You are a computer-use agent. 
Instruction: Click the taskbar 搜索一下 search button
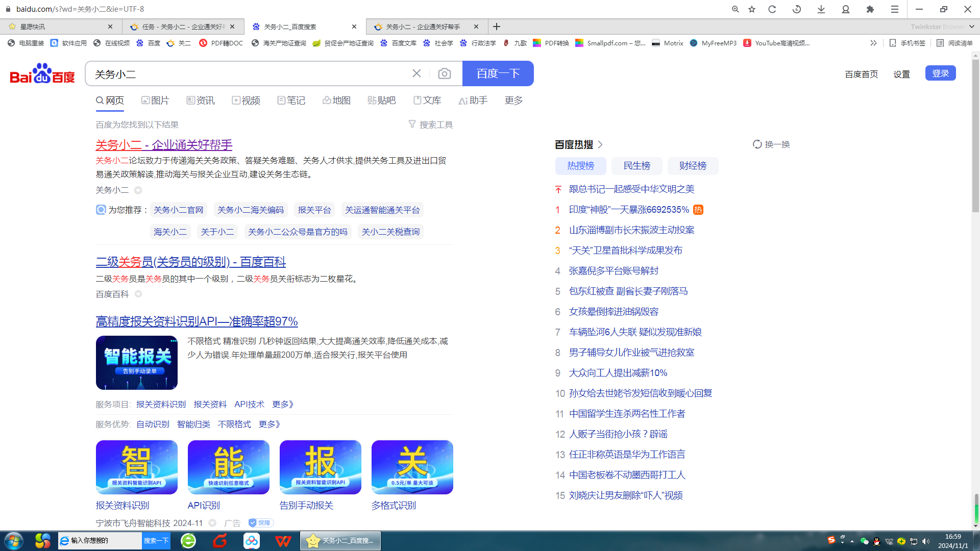click(x=156, y=541)
